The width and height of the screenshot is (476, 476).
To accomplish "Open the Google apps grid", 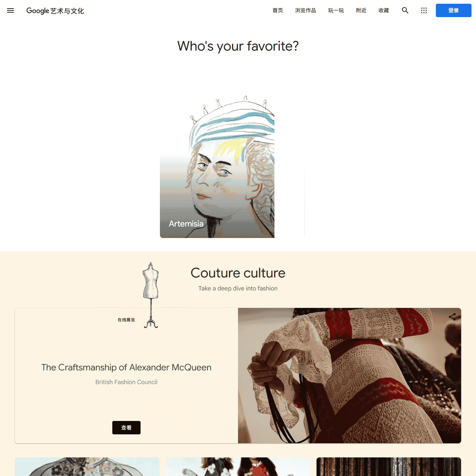I will (424, 10).
